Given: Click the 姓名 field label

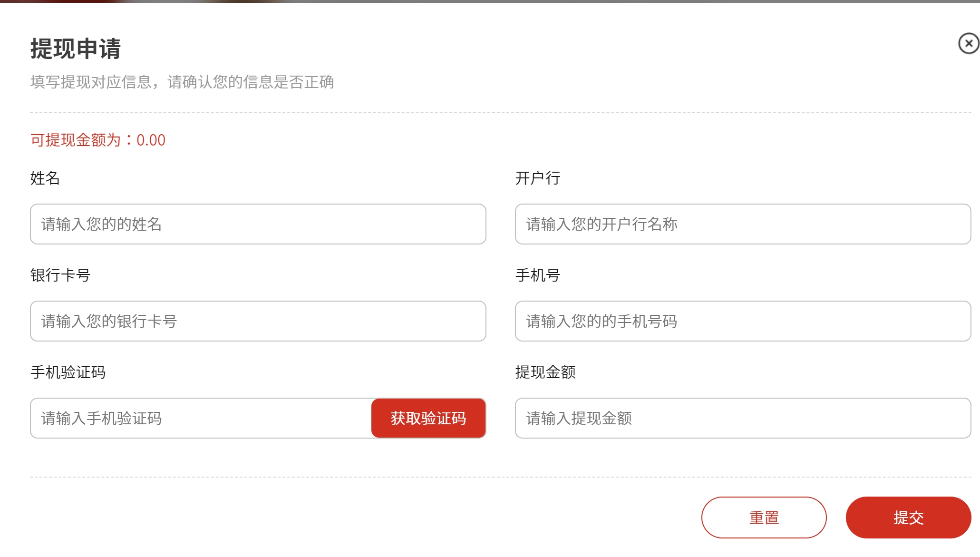Looking at the screenshot, I should (x=45, y=178).
